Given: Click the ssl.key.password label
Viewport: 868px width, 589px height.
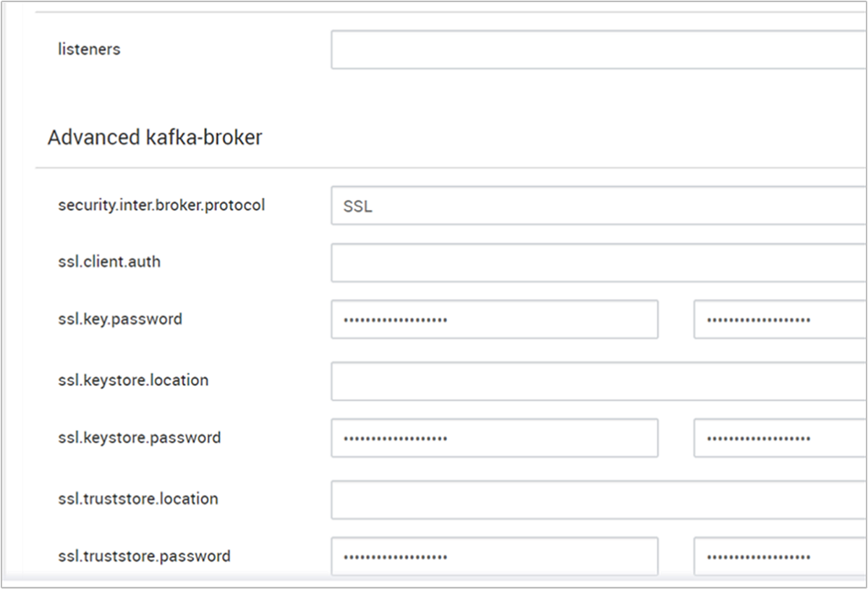Looking at the screenshot, I should pos(120,318).
